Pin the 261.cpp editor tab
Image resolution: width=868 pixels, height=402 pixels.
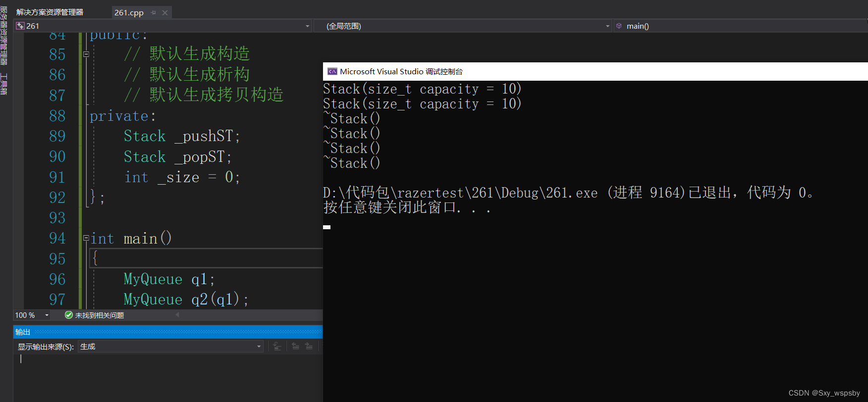click(154, 13)
